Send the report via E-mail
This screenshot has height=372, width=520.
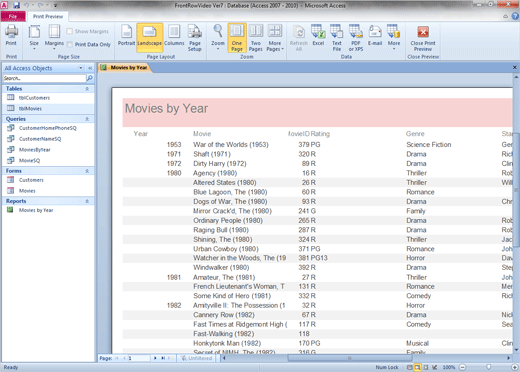point(375,35)
